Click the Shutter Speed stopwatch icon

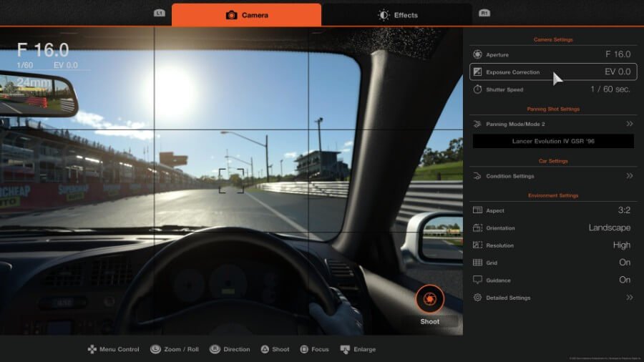click(478, 89)
